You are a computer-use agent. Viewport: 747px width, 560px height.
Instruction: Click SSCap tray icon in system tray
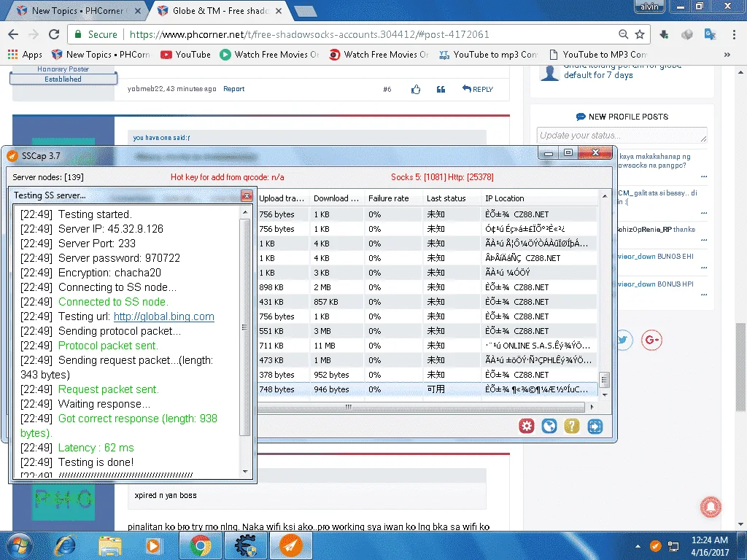tap(656, 545)
